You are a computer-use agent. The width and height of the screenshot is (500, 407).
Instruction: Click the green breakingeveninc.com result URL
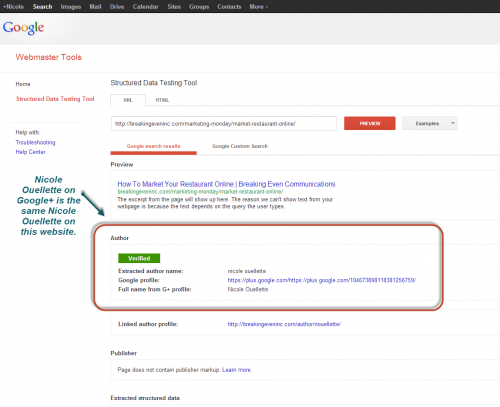[x=200, y=192]
